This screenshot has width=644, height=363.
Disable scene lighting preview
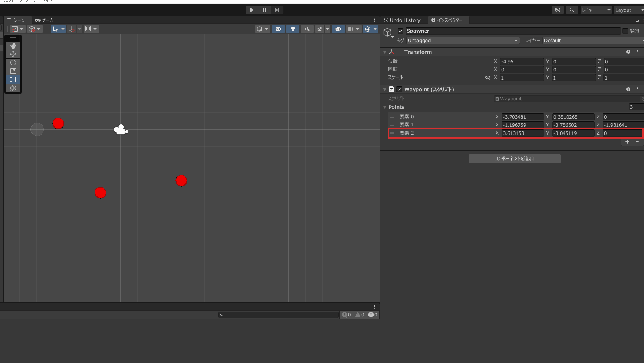click(x=293, y=29)
